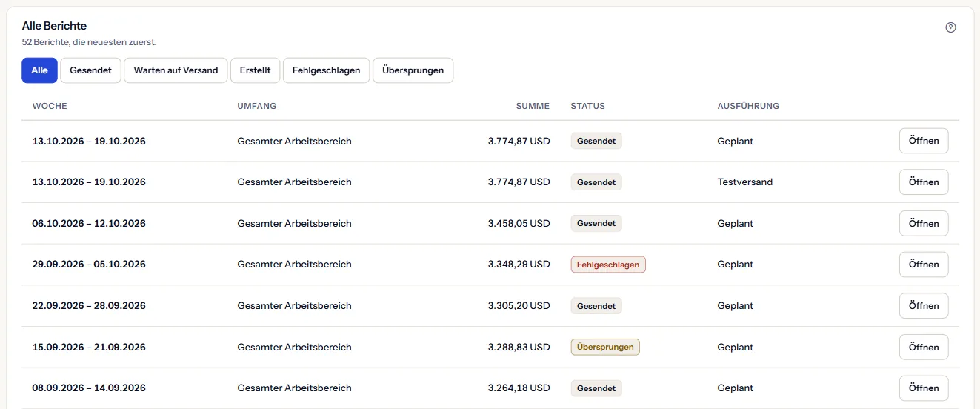The width and height of the screenshot is (980, 409).
Task: Filter reports by Gesendet tab
Action: [x=90, y=70]
